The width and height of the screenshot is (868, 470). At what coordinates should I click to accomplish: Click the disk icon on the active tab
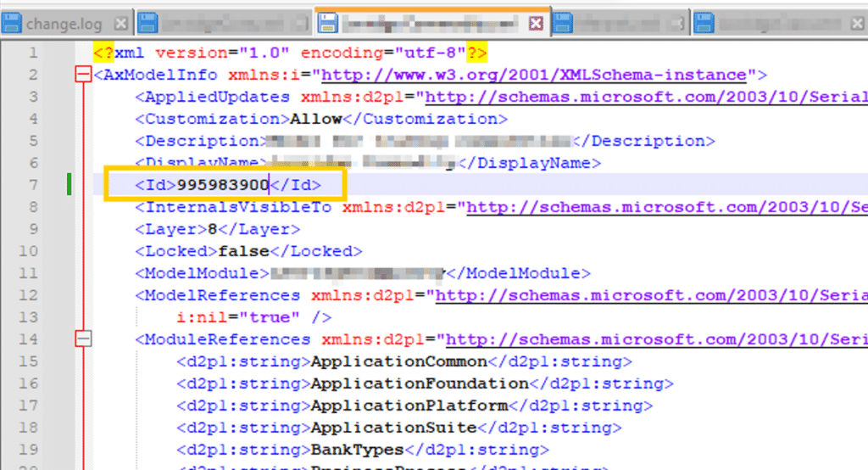325,23
